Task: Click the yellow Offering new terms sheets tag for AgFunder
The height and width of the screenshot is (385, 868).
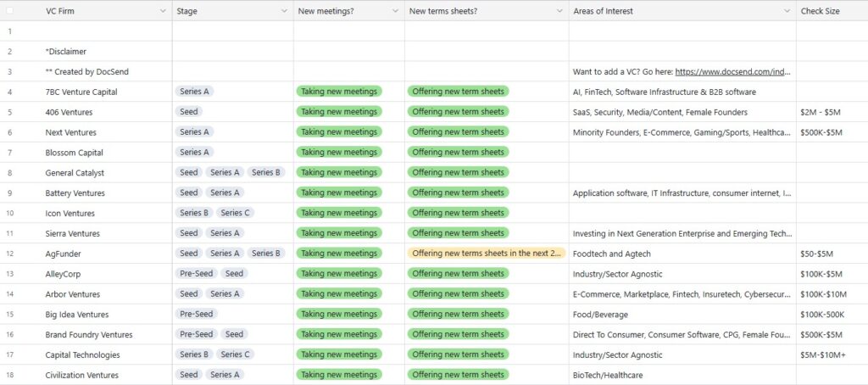Action: [487, 254]
